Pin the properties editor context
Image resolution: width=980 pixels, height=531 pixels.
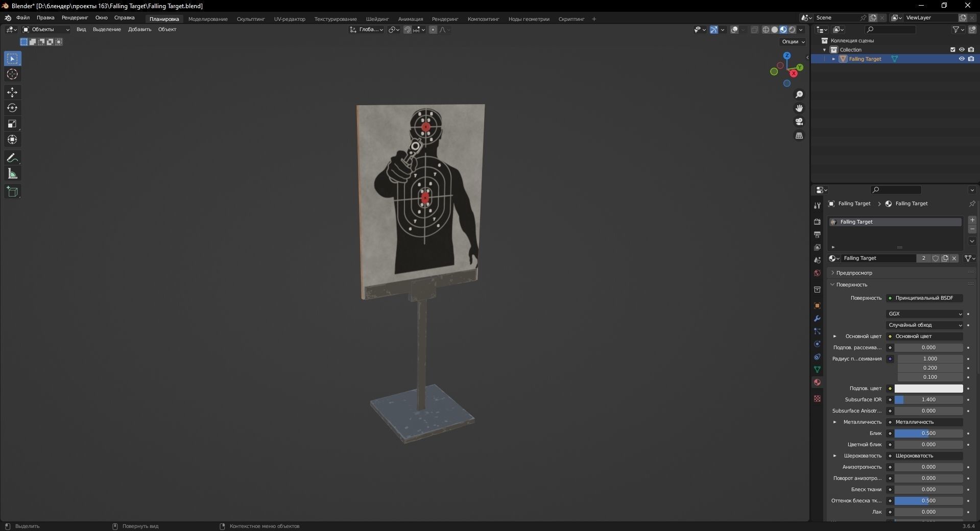click(972, 204)
